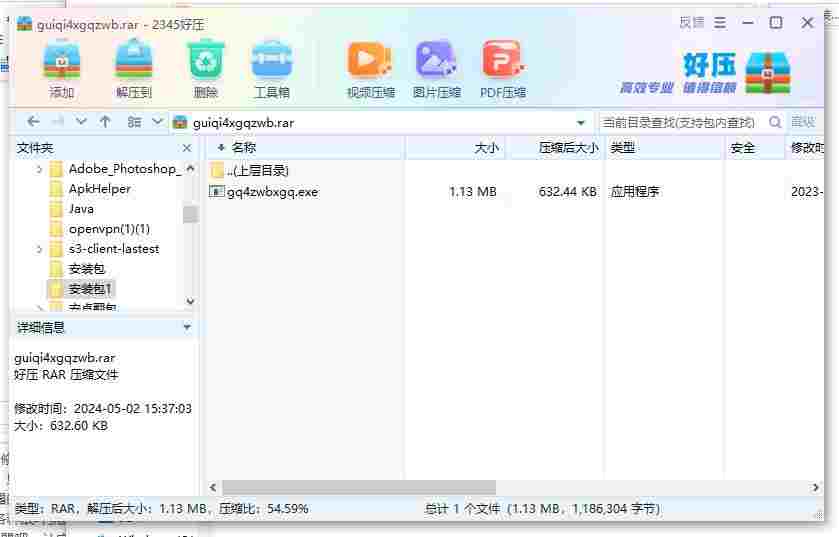Screen dimensions: 839x537
Task: Open the view mode dropdown arrow
Action: click(157, 121)
